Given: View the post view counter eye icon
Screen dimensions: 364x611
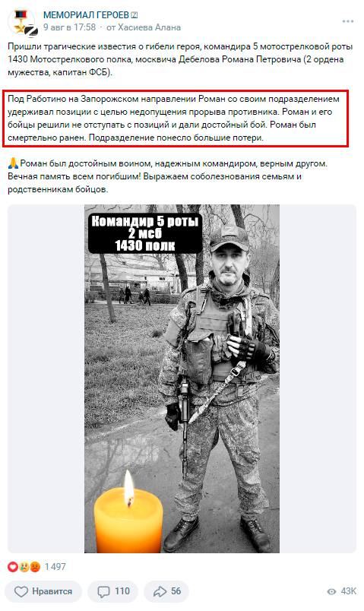Looking at the screenshot, I should 331,591.
